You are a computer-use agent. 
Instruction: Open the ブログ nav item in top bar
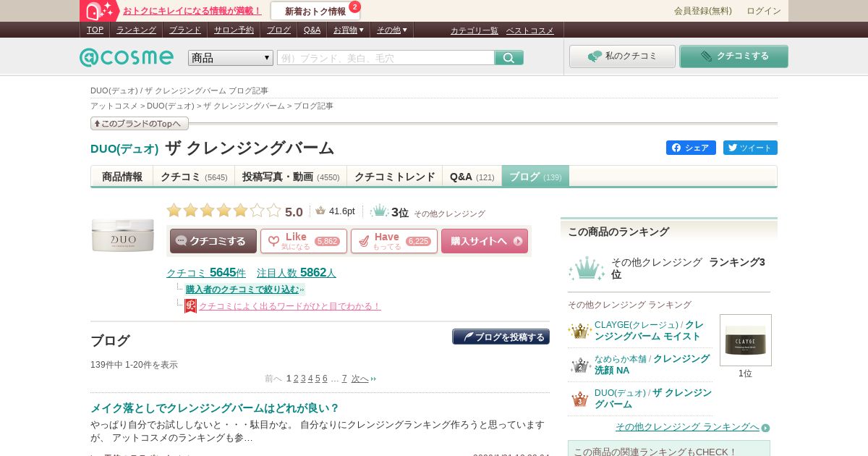click(x=278, y=30)
